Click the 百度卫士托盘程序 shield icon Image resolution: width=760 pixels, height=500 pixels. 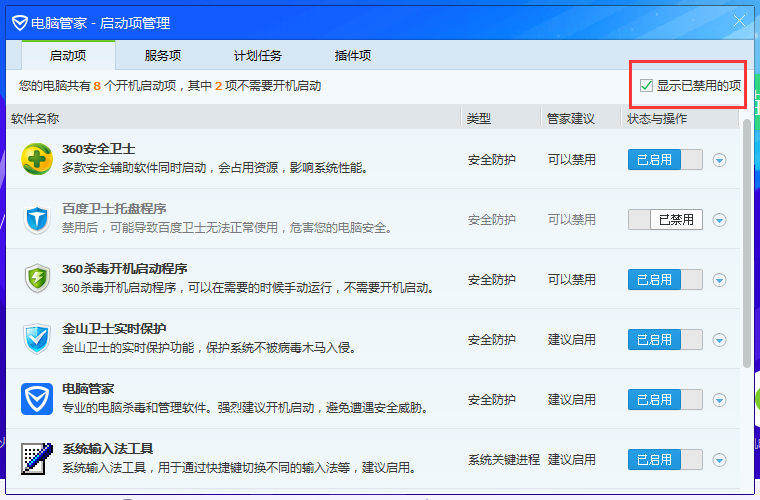click(37, 219)
